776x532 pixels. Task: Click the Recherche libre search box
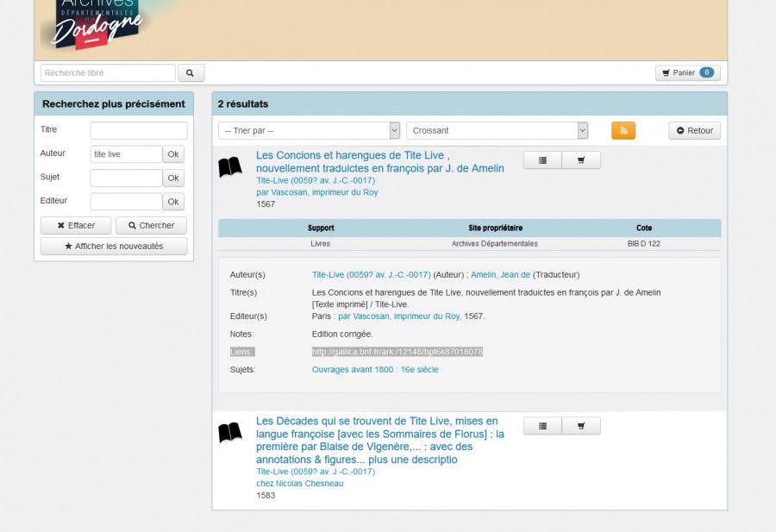coord(108,73)
